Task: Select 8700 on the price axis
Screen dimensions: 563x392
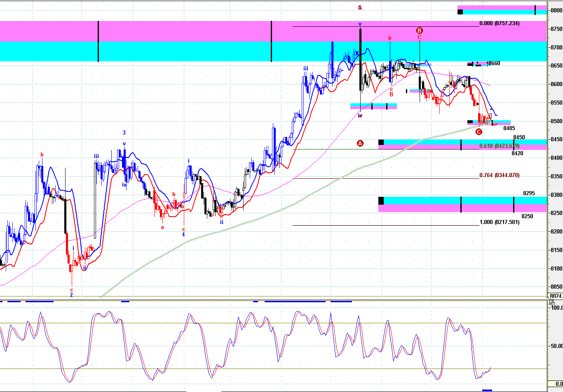Action: tap(556, 47)
